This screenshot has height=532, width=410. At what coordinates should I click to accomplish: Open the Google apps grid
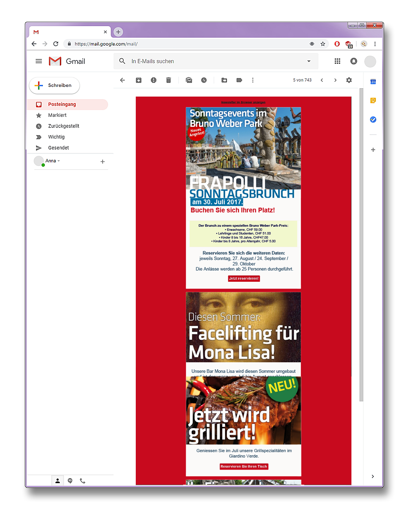point(337,61)
